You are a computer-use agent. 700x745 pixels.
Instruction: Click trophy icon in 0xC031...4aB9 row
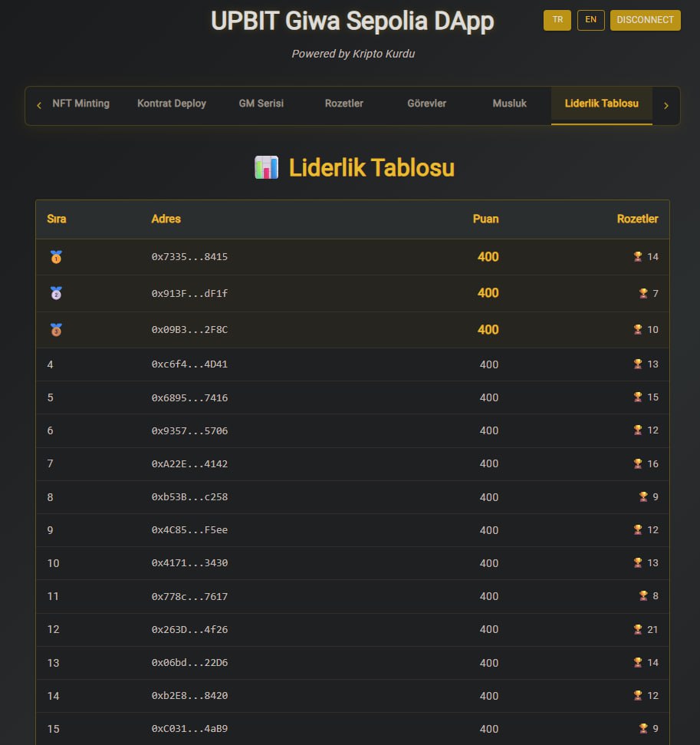643,728
